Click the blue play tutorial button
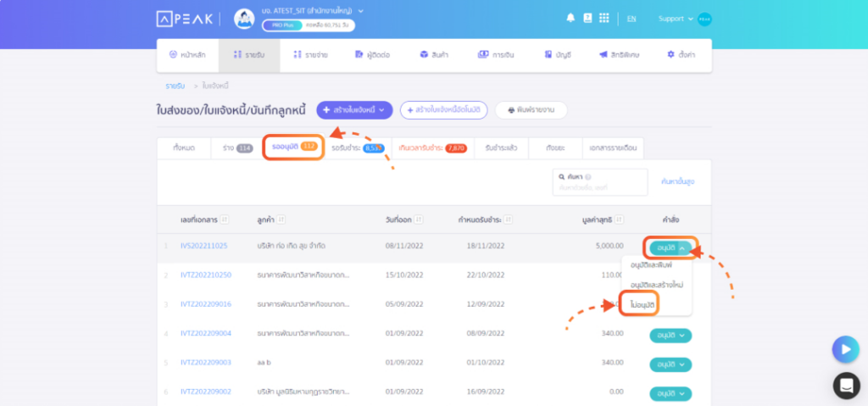Image resolution: width=868 pixels, height=406 pixels. [845, 349]
